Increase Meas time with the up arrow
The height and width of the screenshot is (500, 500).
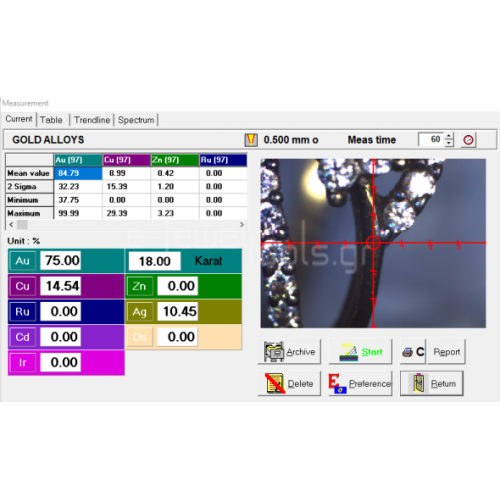pyautogui.click(x=449, y=136)
